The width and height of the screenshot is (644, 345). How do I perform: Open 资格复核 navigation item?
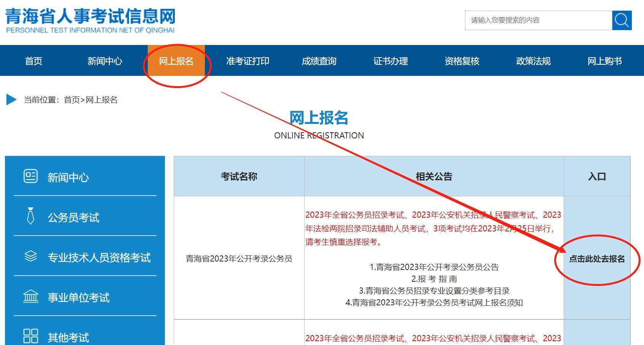pyautogui.click(x=462, y=61)
